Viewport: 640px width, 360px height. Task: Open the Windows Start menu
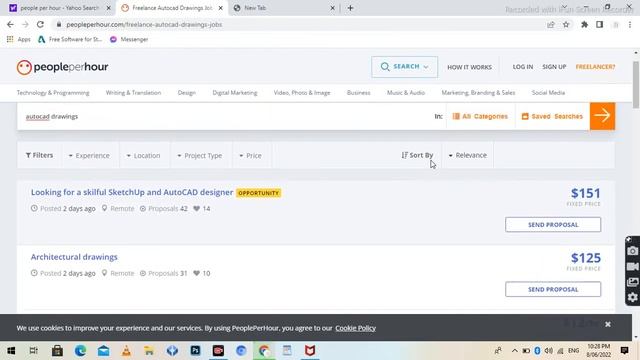pyautogui.click(x=11, y=351)
